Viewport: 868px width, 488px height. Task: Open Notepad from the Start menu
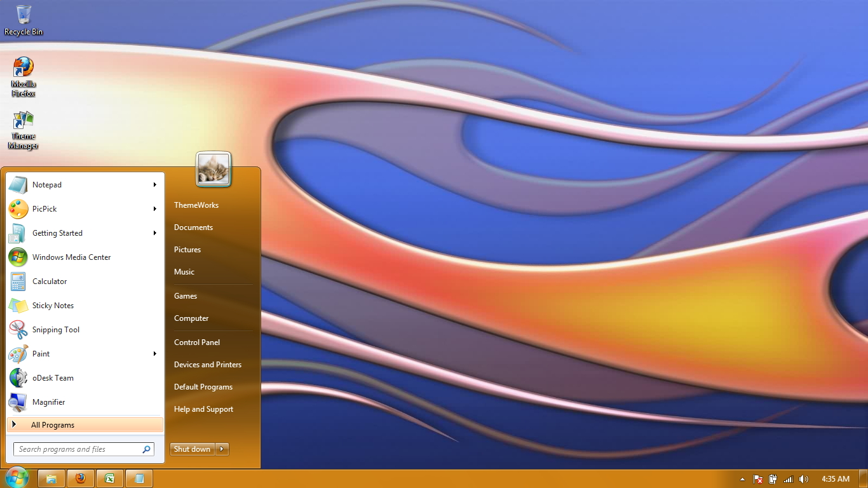47,185
